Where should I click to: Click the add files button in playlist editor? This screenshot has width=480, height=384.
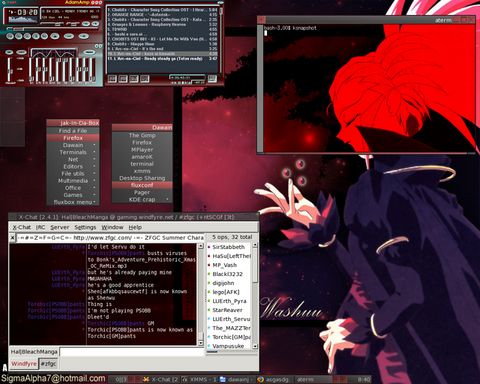112,79
